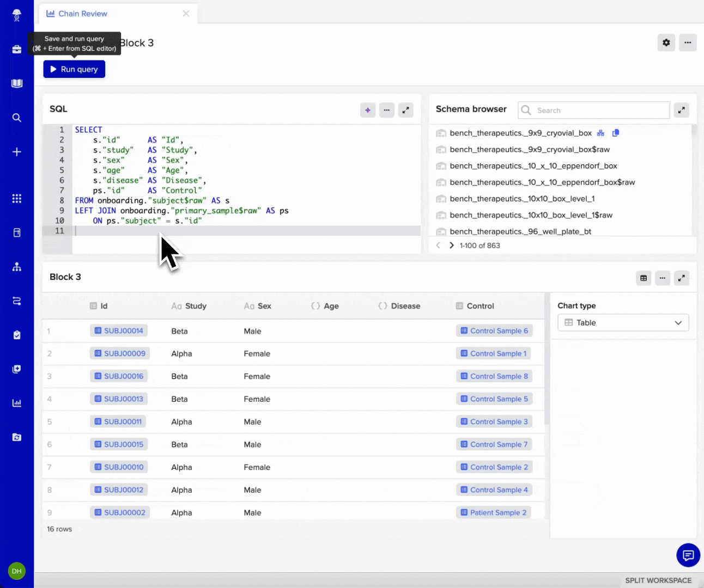Switch to the Chain Review tab
704x588 pixels.
click(83, 14)
